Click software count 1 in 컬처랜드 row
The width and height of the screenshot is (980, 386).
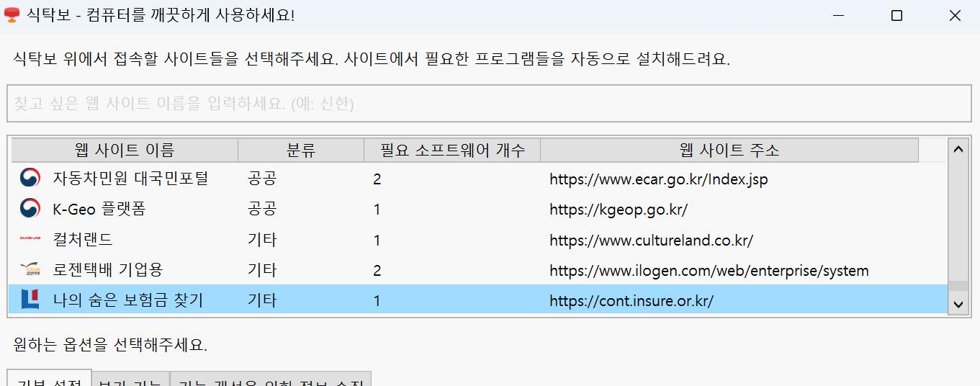point(377,240)
